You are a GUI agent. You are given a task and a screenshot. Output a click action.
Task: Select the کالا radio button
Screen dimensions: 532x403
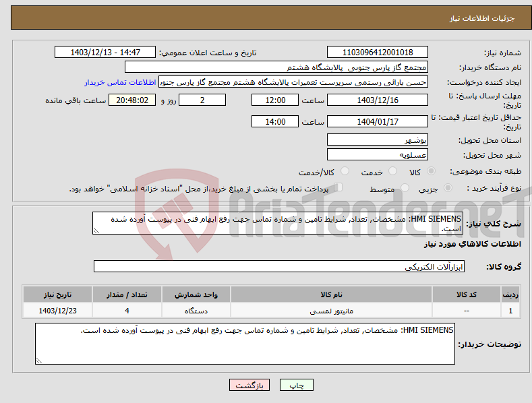[432, 171]
